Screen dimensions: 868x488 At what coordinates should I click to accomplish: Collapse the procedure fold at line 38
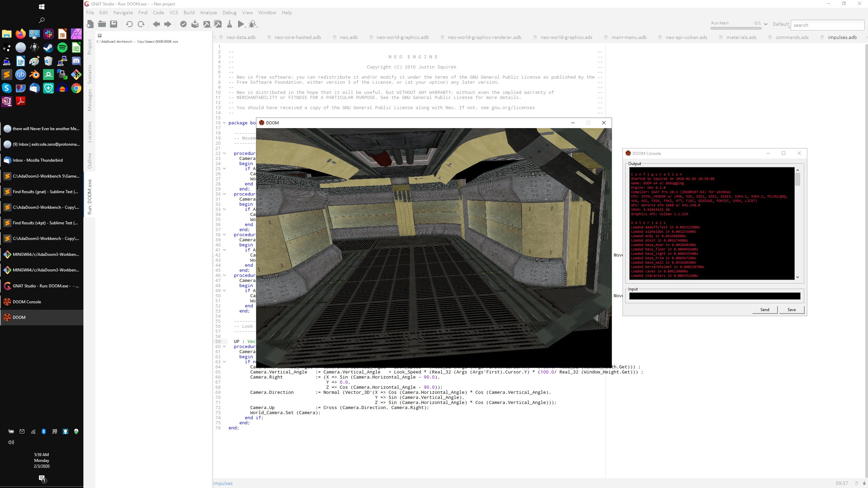tap(224, 235)
